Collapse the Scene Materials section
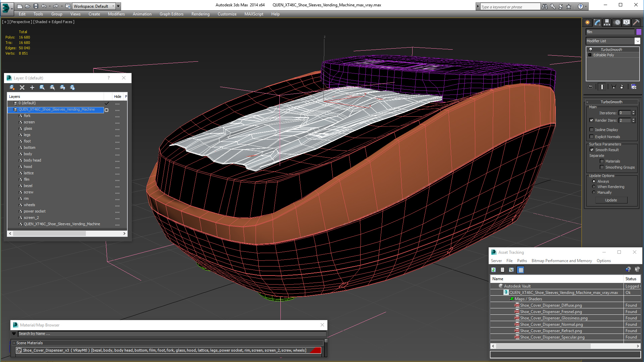Image resolution: width=644 pixels, height=362 pixels. [x=14, y=343]
